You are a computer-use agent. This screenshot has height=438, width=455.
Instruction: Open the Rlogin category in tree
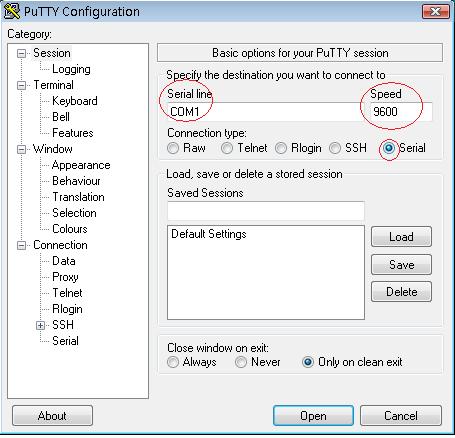(67, 309)
